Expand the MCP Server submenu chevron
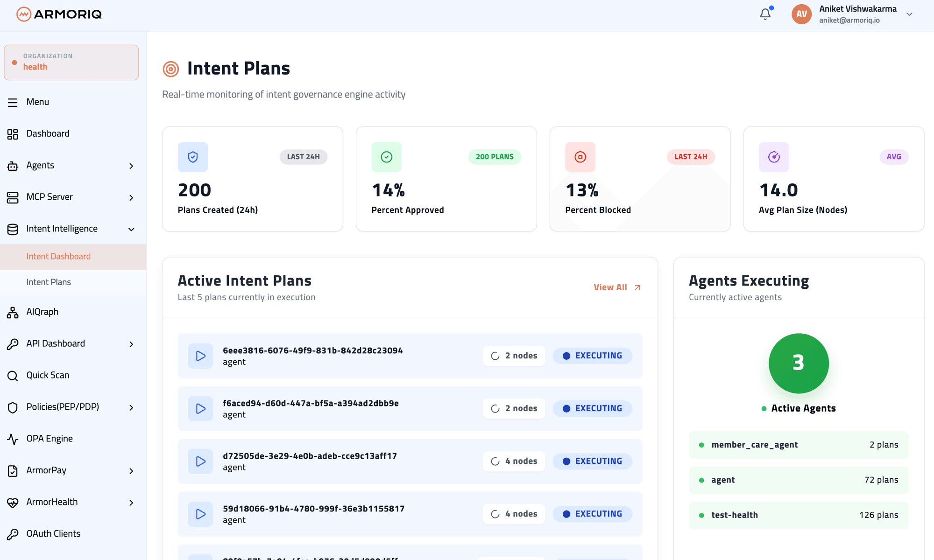Viewport: 934px width, 560px height. (131, 198)
